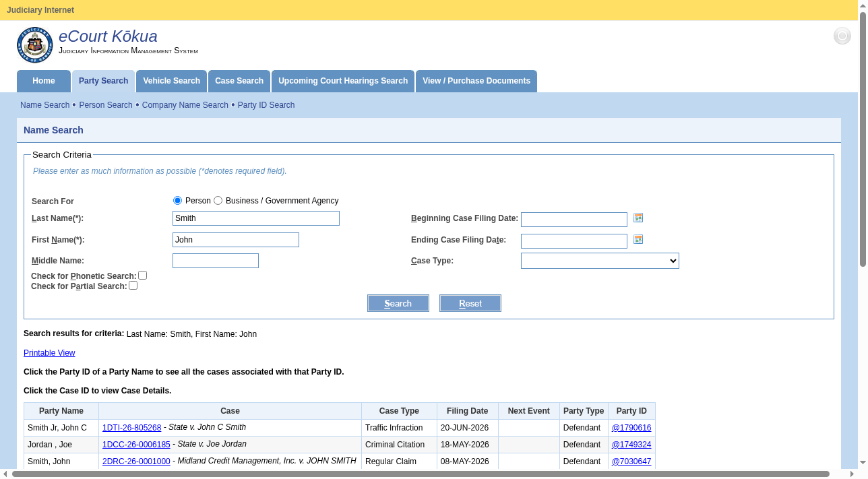Click the Ending Case Filing Date field
The height and width of the screenshot is (479, 868).
[x=574, y=241]
